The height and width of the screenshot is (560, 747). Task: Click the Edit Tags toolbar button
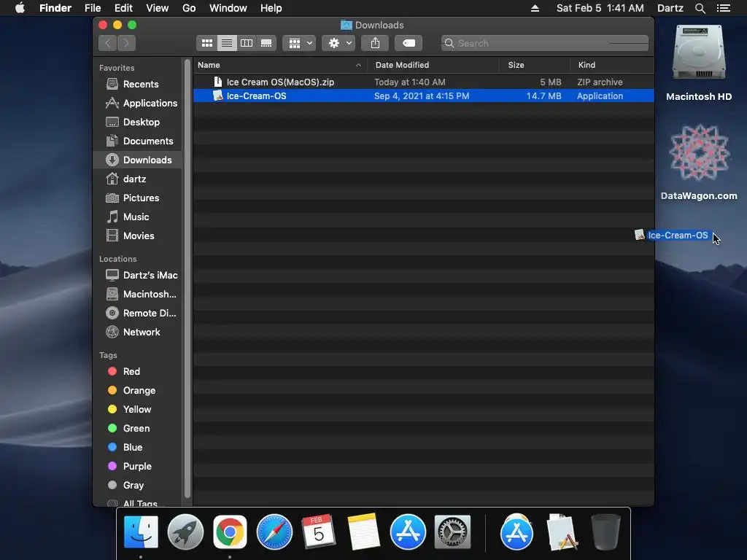pyautogui.click(x=409, y=43)
